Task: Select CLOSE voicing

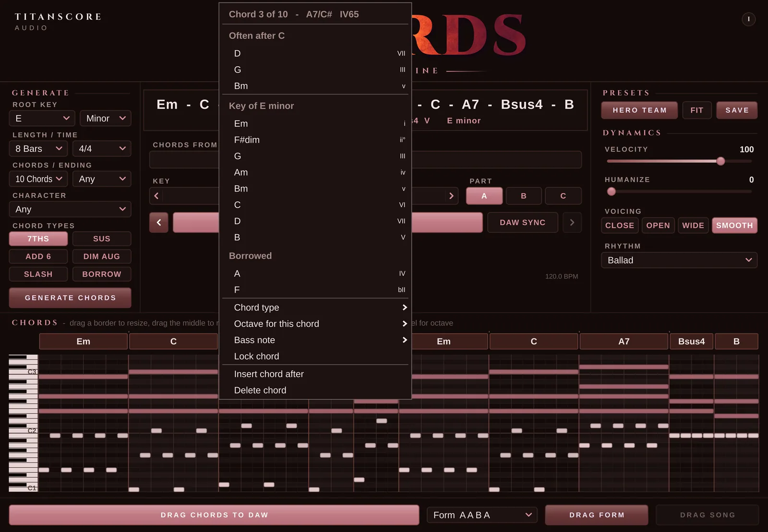Action: coord(620,225)
